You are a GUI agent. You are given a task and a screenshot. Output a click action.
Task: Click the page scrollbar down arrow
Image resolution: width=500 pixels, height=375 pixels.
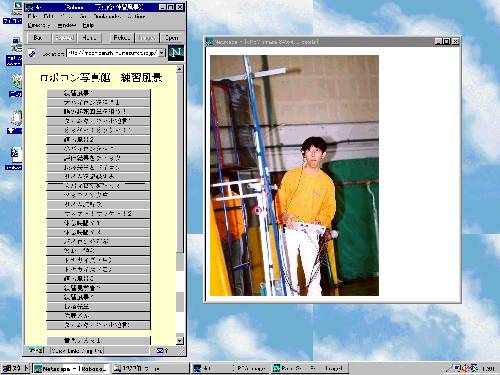pyautogui.click(x=179, y=340)
